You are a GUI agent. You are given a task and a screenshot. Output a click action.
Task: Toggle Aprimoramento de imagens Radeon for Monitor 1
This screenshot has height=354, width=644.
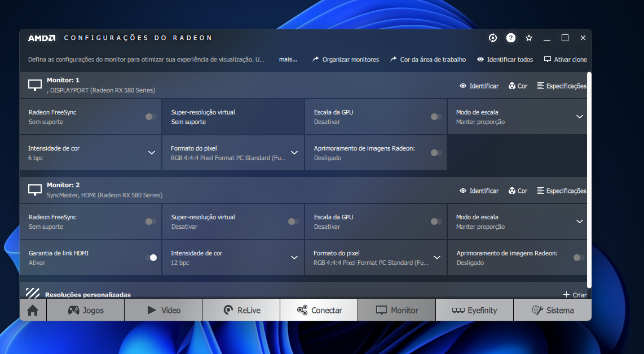436,153
